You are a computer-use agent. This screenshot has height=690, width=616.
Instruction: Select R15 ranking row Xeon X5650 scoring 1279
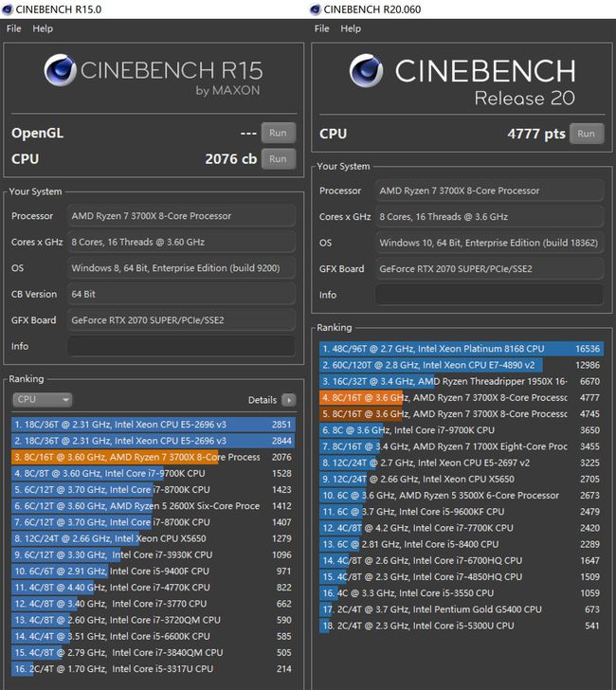[154, 538]
